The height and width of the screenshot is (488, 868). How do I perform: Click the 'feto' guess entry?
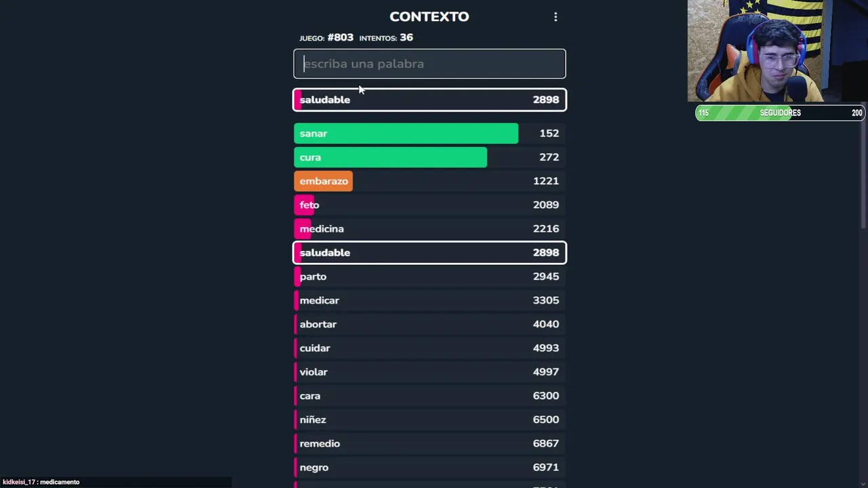429,205
